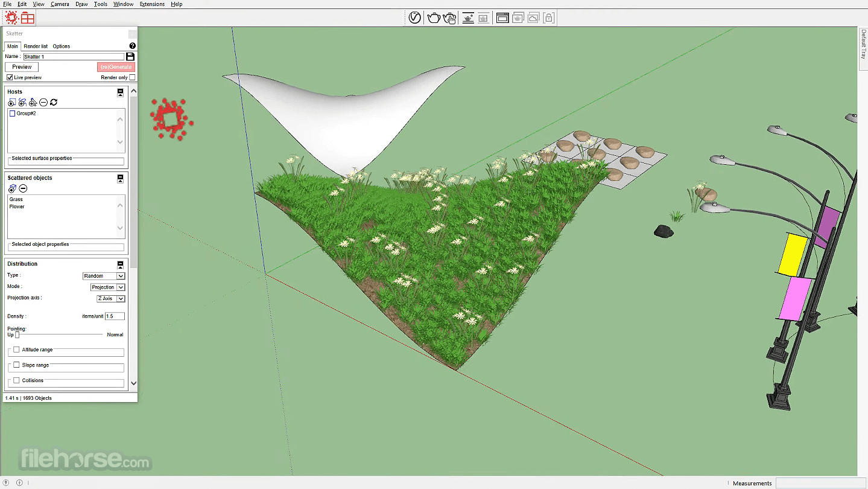This screenshot has height=489, width=868.
Task: Click the V-Ray lock camera orientation icon
Action: point(548,18)
